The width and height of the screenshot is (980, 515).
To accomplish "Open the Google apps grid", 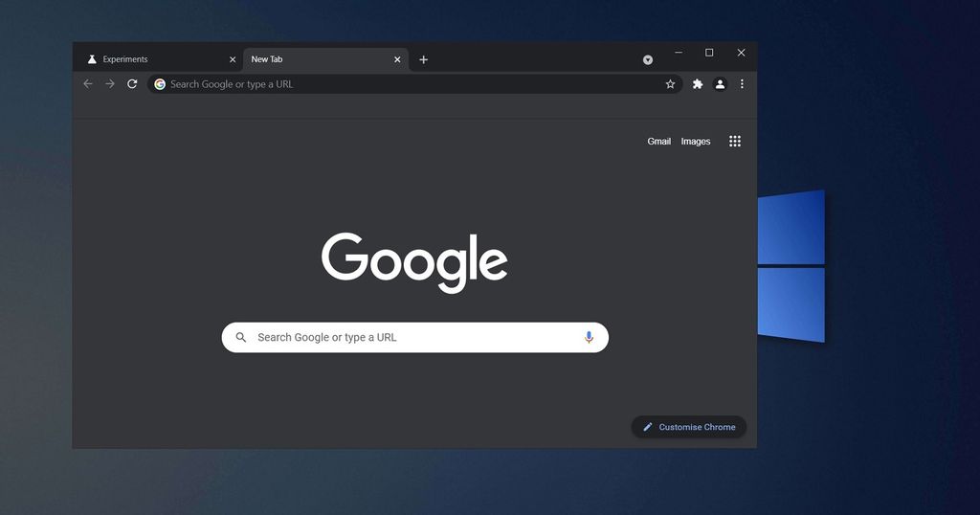I will click(735, 141).
